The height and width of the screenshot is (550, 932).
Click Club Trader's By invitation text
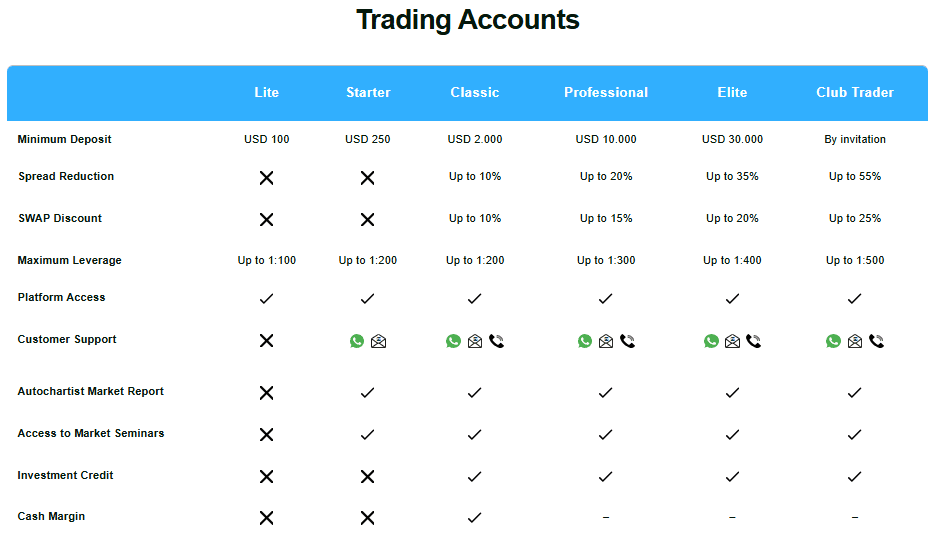[x=854, y=139]
